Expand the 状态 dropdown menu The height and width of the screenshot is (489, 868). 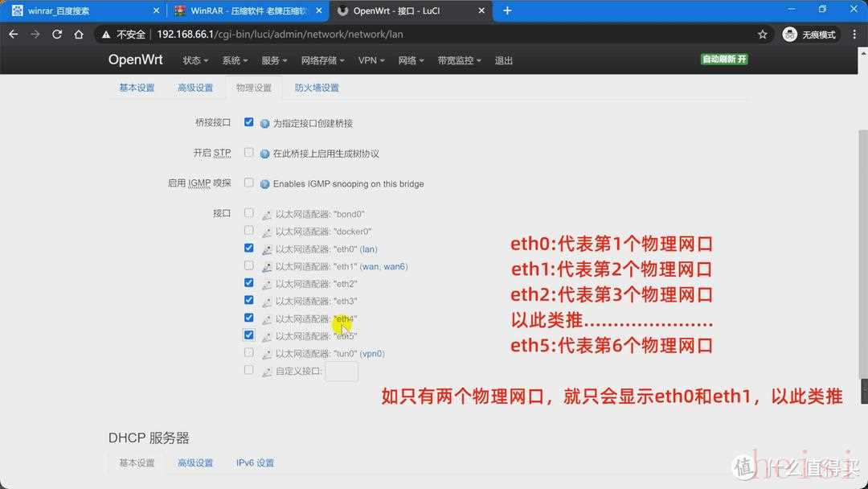pyautogui.click(x=195, y=60)
